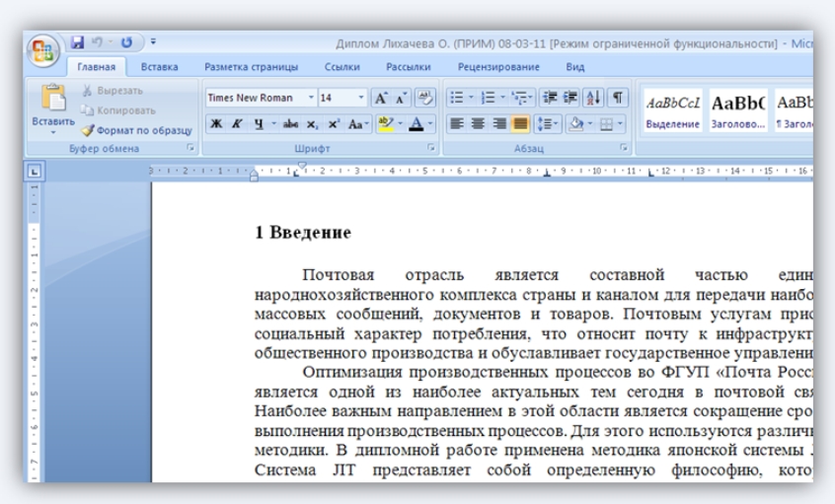The width and height of the screenshot is (835, 504).
Task: Click the heading 1 Введение
Action: 303,232
